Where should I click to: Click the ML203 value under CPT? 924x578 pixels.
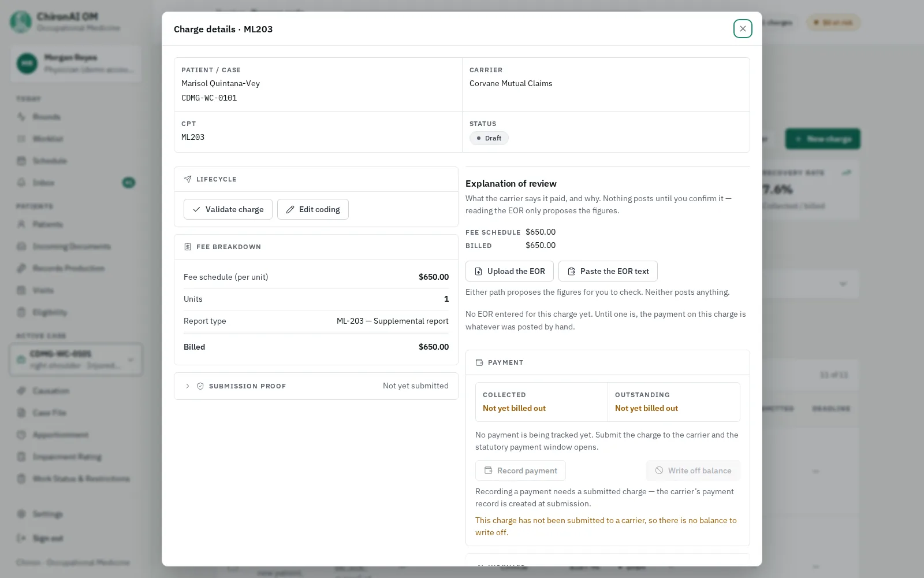[x=193, y=137]
